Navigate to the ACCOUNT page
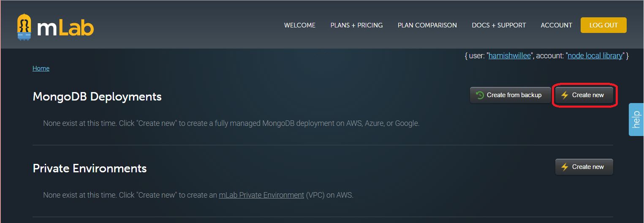 point(556,25)
